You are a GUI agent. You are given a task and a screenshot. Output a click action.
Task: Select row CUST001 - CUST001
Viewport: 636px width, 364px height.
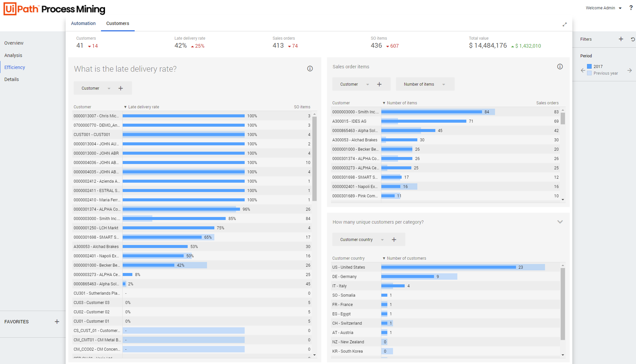[192, 135]
